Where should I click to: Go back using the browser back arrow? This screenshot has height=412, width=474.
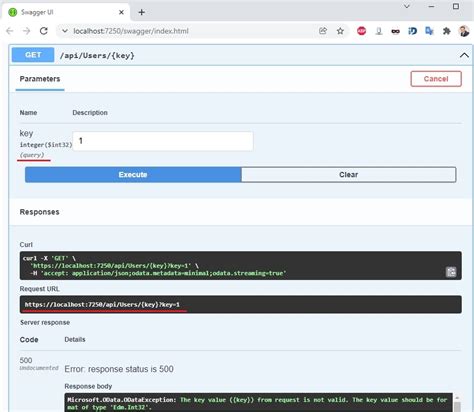pyautogui.click(x=10, y=31)
